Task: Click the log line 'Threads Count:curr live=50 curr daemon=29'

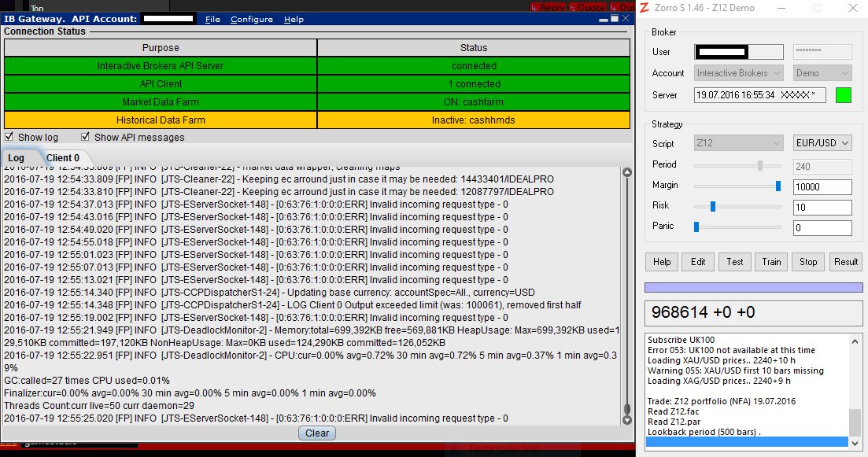Action: [99, 406]
